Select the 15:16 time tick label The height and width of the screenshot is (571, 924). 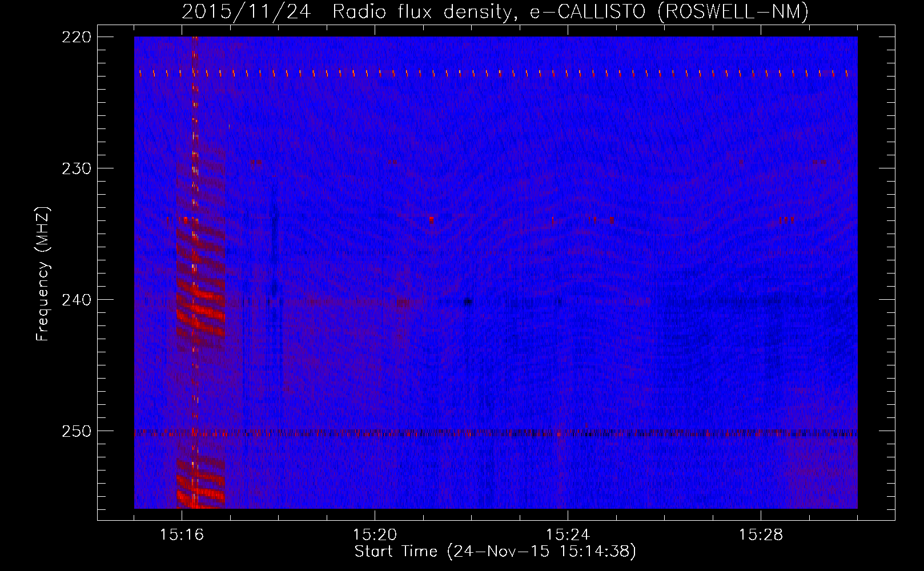(182, 534)
